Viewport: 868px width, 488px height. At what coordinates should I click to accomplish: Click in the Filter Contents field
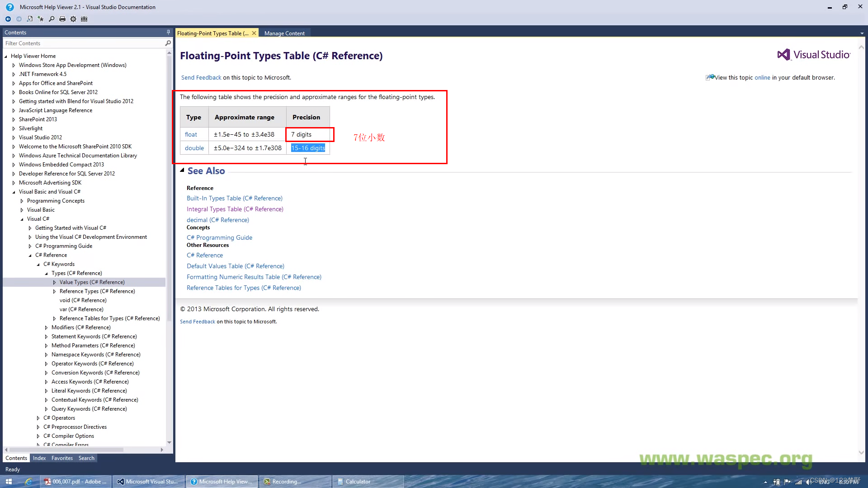84,43
